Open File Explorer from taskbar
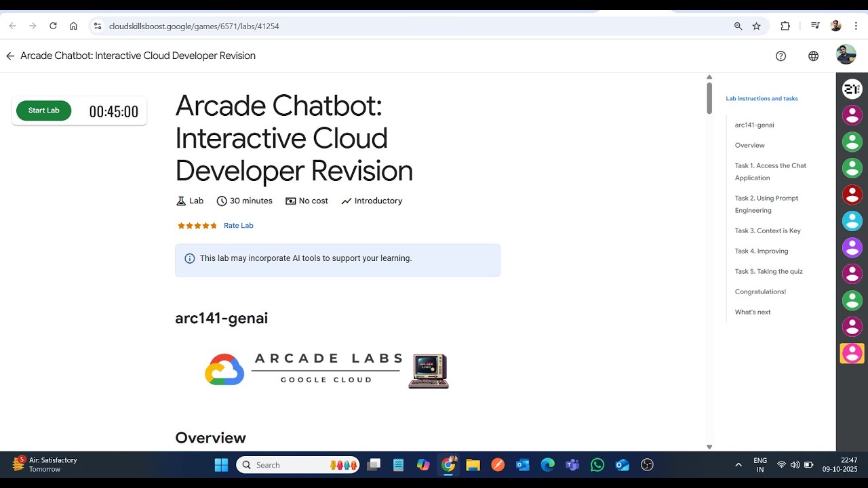 pyautogui.click(x=473, y=465)
